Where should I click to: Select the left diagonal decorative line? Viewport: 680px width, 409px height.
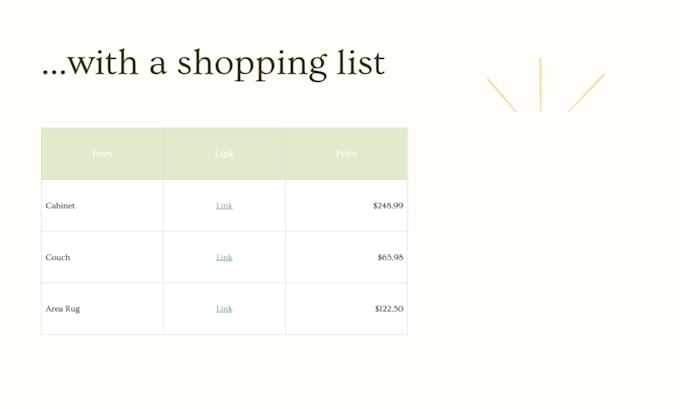coord(502,95)
